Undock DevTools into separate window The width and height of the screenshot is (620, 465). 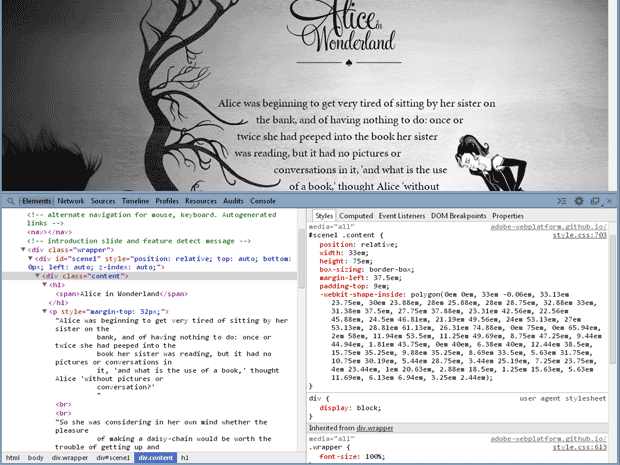[595, 201]
